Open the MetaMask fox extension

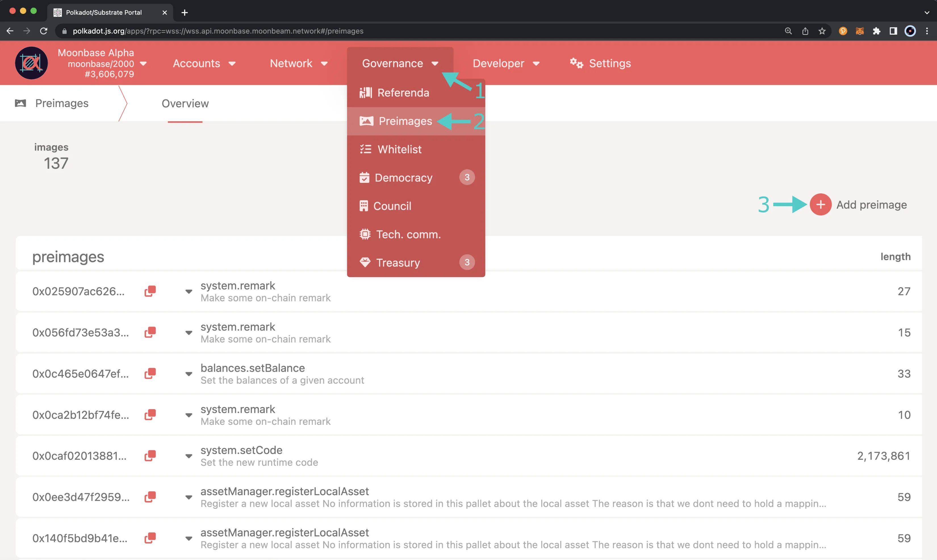[x=860, y=31]
